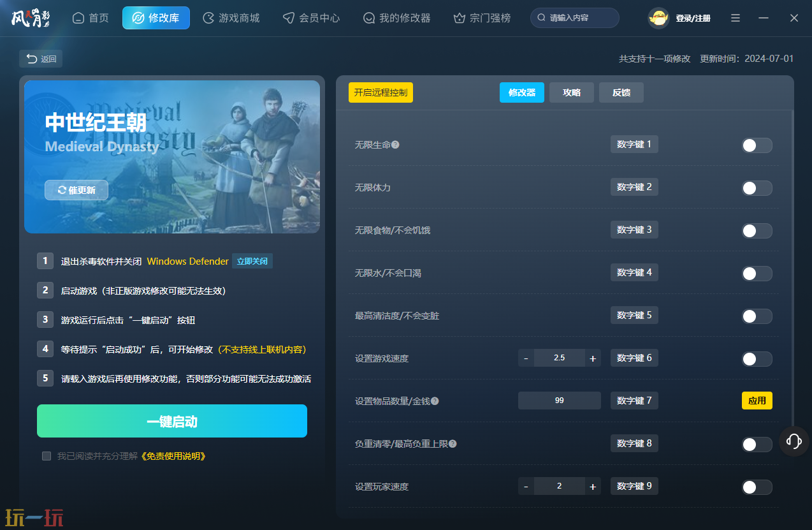The width and height of the screenshot is (812, 530).
Task: Open the 游戏商城 tab
Action: 231,18
